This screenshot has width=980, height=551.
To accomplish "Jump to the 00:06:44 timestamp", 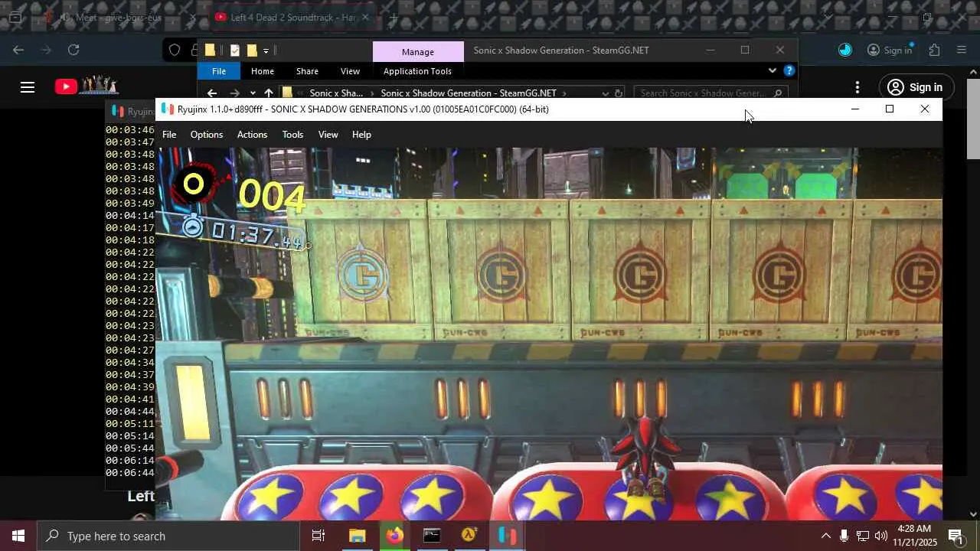I will tap(130, 473).
